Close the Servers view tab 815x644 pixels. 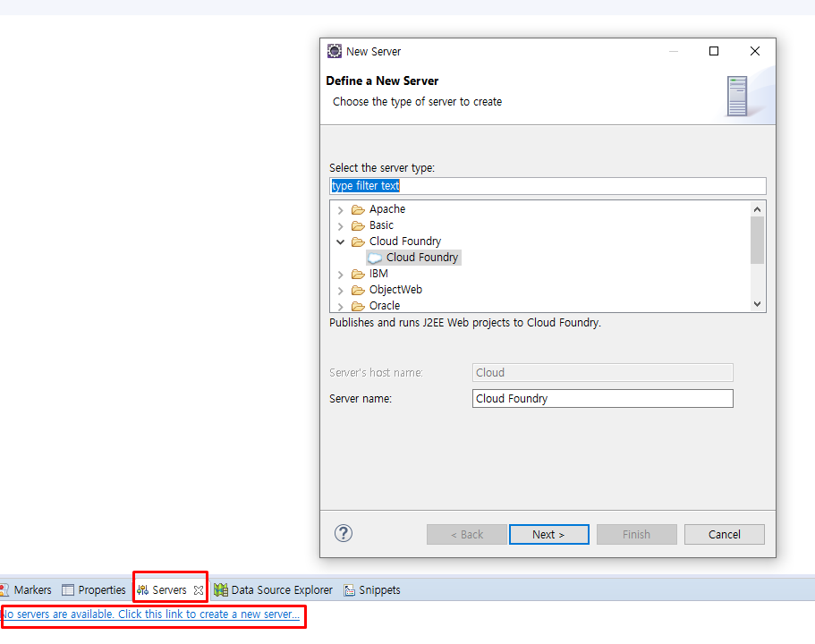[198, 590]
